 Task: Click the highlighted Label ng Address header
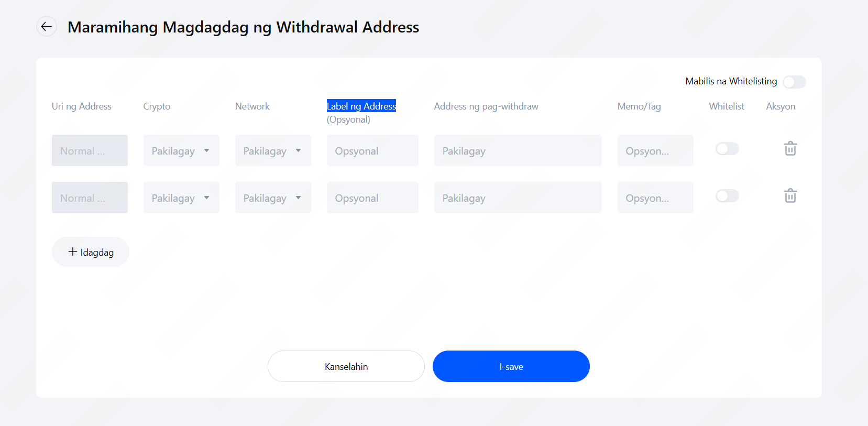tap(361, 106)
